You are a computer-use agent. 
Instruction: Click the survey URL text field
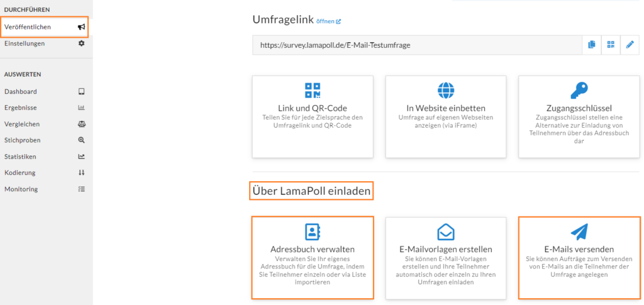tap(418, 45)
